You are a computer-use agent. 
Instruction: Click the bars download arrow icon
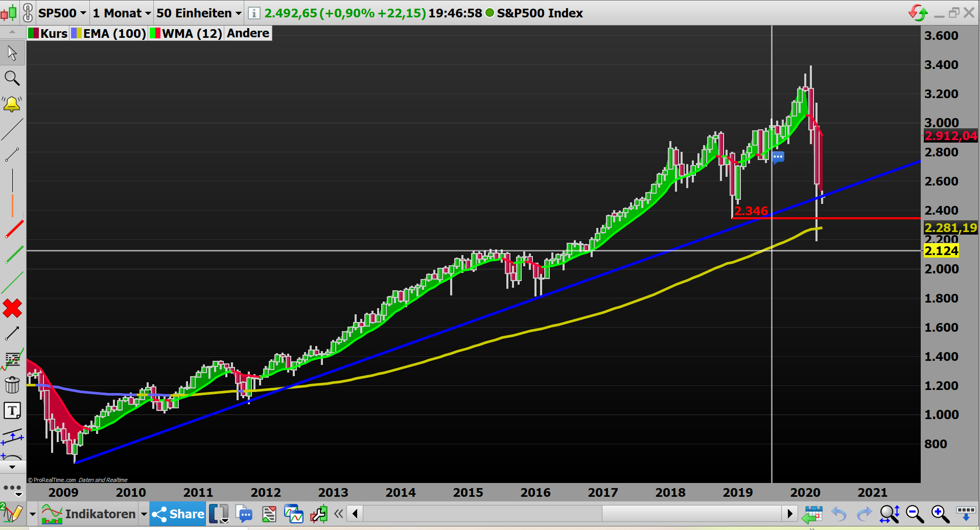966,514
